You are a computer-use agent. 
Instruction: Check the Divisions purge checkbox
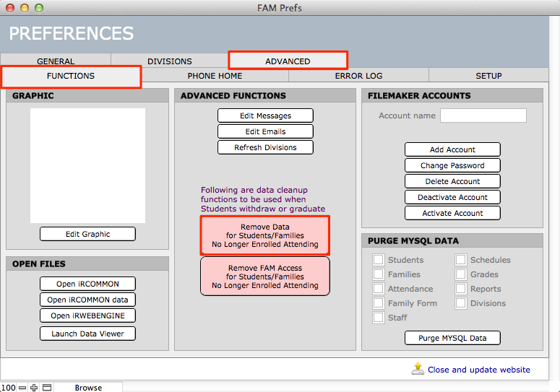pyautogui.click(x=461, y=303)
